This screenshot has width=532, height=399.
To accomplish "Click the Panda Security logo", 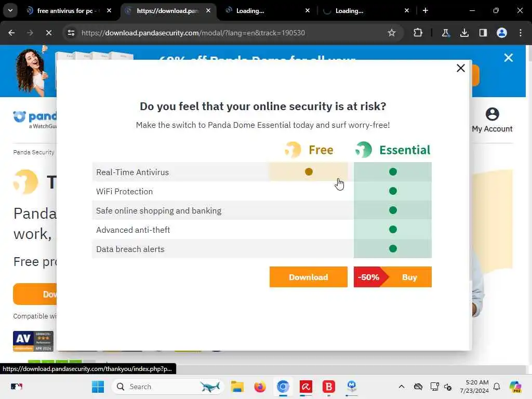I will pyautogui.click(x=35, y=120).
